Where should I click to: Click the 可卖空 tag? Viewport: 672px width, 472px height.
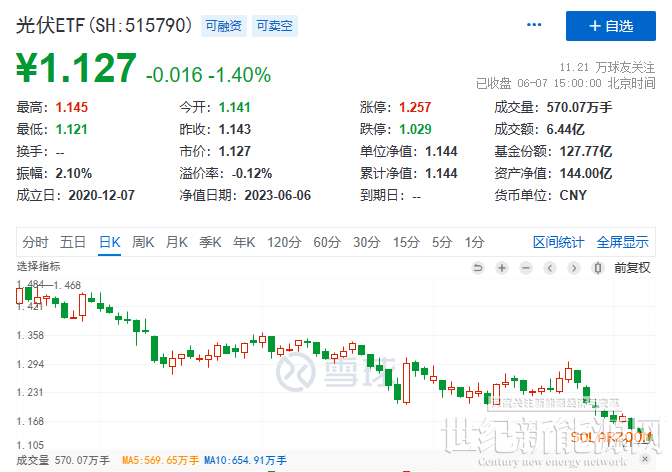click(275, 26)
